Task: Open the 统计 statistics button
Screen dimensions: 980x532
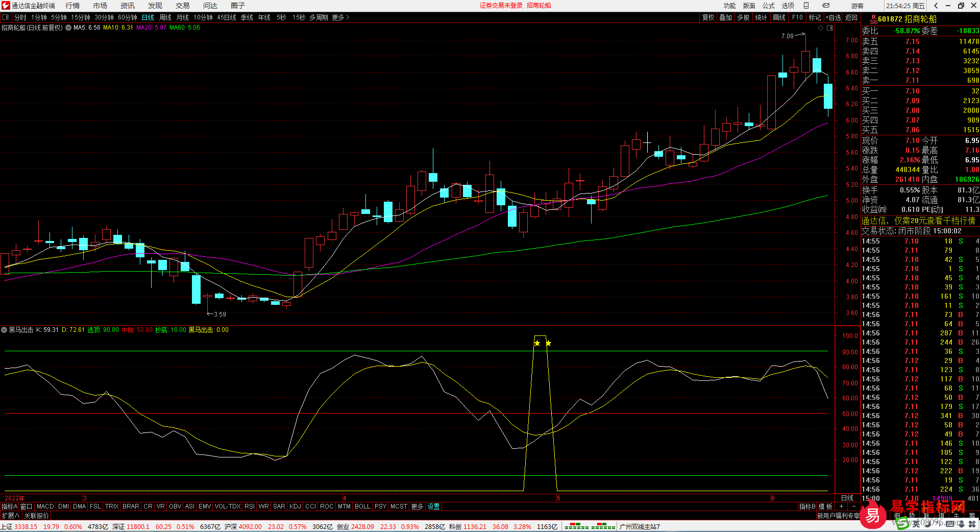Action: [x=761, y=17]
